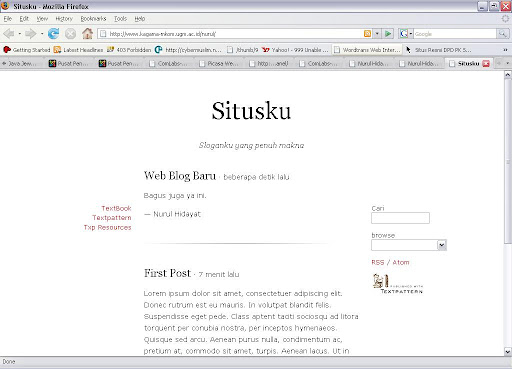Click the Forward arrow button

31,34
